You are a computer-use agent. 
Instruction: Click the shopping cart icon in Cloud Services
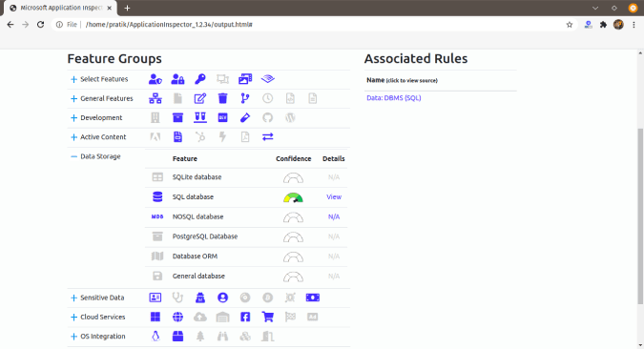click(267, 317)
